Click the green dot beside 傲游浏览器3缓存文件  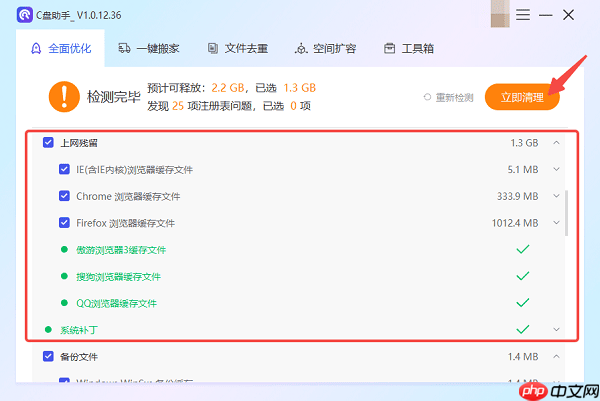tap(64, 249)
